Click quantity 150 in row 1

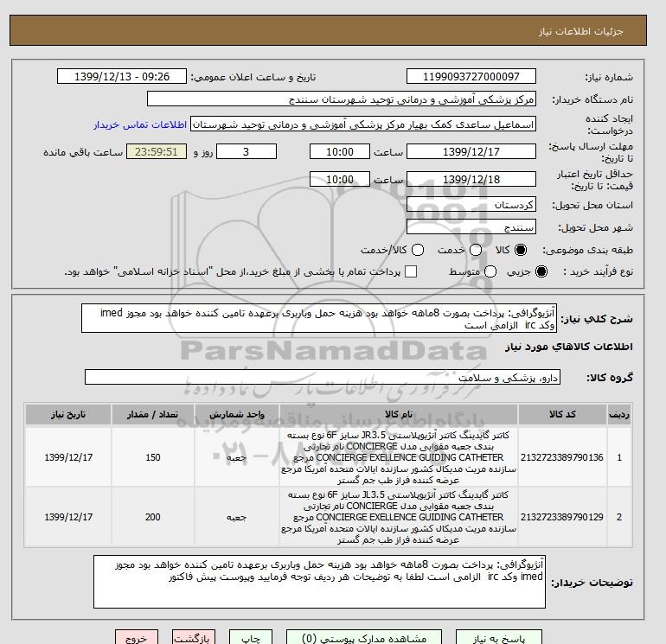[153, 457]
